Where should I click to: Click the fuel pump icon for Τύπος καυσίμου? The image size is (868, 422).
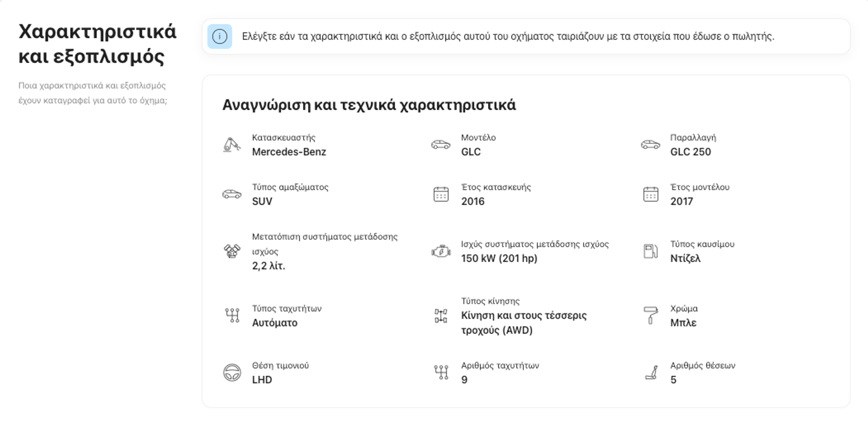651,251
